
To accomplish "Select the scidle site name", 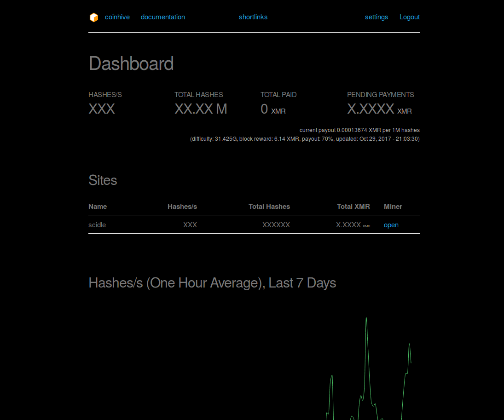I will 97,225.
